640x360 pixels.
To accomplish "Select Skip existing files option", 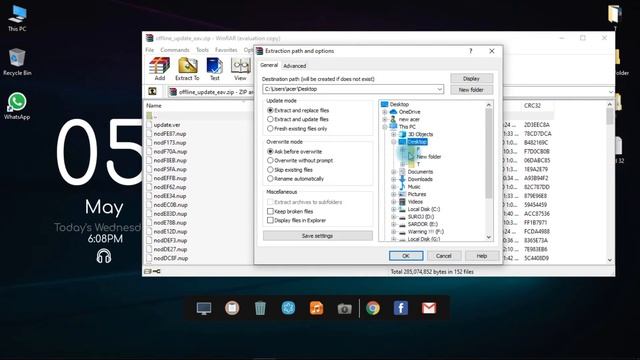I will coord(270,169).
